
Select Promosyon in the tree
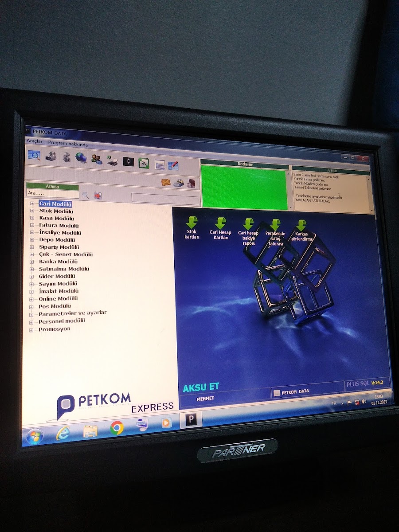pos(54,329)
